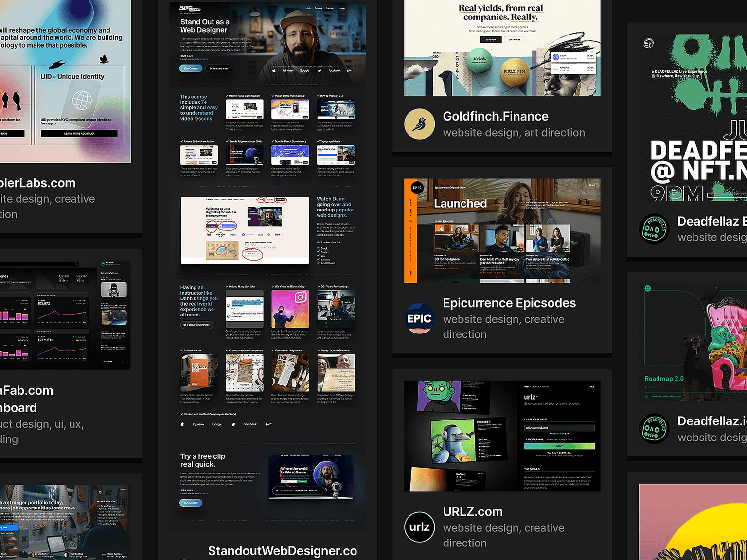The height and width of the screenshot is (560, 747).
Task: Click Deadfellaz logo beside Deadfellaz.io title
Action: pos(654,429)
